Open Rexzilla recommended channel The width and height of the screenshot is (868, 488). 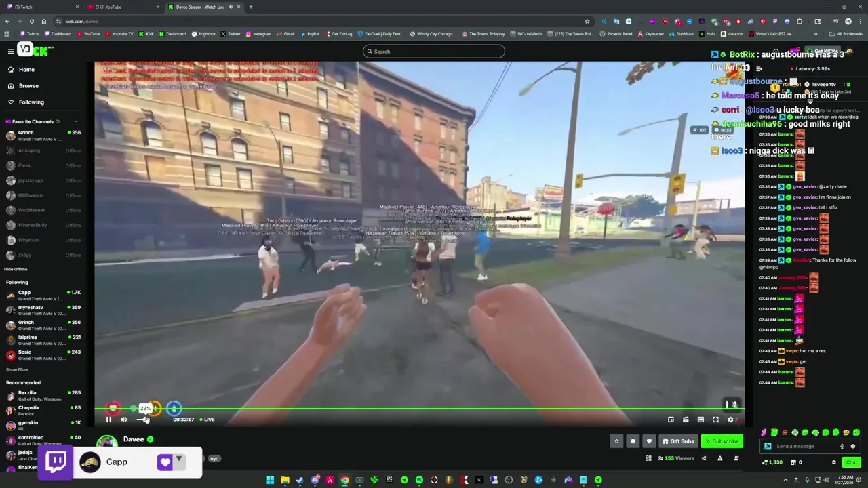pos(43,396)
